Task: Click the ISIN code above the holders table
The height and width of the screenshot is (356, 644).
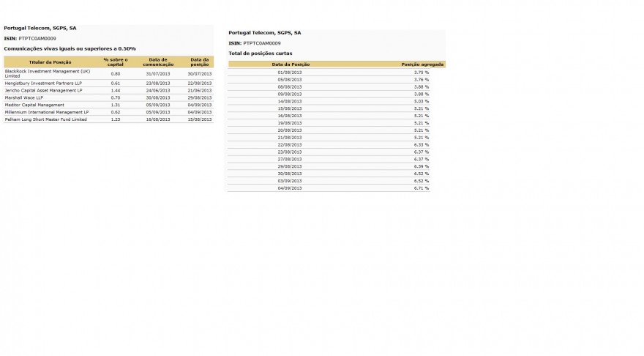Action: tap(37, 39)
